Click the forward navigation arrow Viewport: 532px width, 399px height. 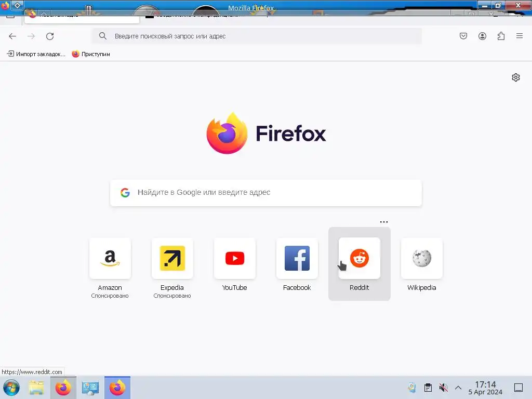[31, 36]
